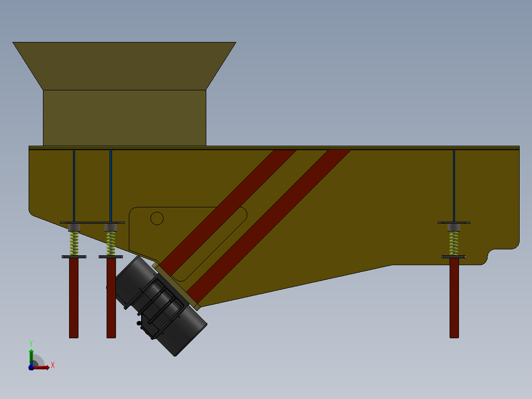Select the far right red support leg

[x=454, y=298]
